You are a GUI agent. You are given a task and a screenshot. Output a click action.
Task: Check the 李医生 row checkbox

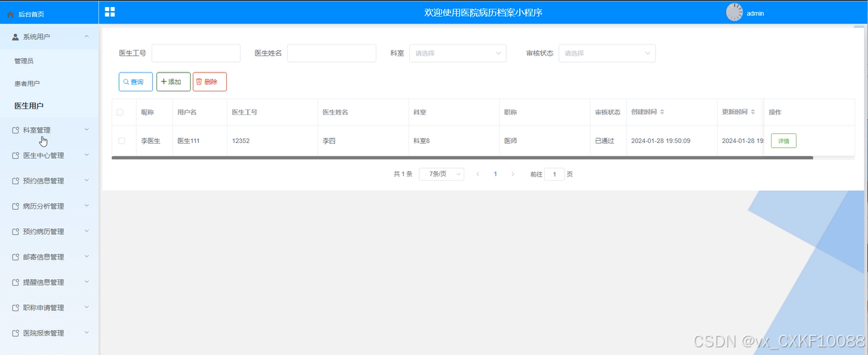pyautogui.click(x=122, y=141)
